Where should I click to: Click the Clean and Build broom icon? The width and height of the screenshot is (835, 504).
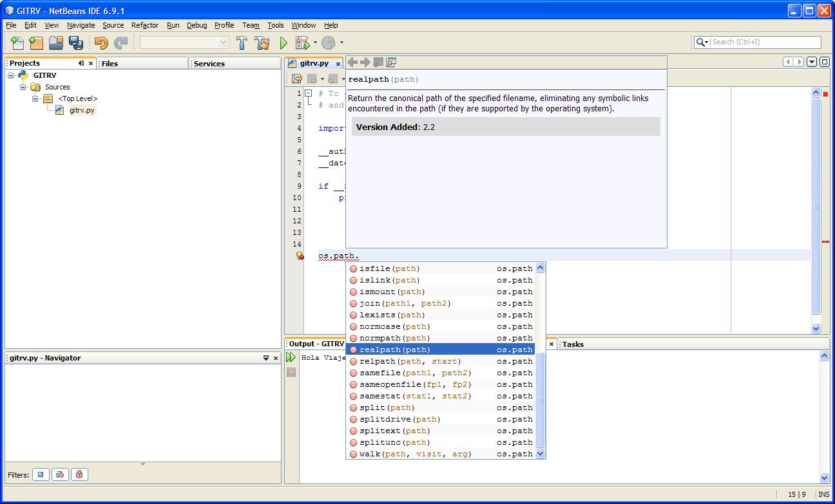[262, 43]
